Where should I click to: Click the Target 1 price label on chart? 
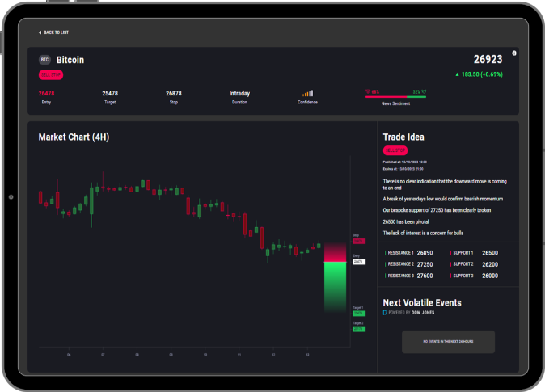tap(358, 313)
